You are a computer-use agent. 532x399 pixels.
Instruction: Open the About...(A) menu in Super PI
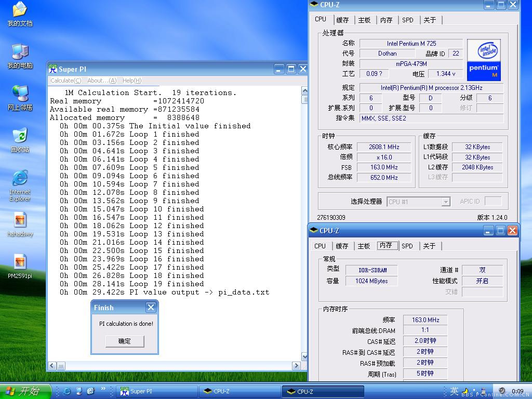pyautogui.click(x=102, y=81)
